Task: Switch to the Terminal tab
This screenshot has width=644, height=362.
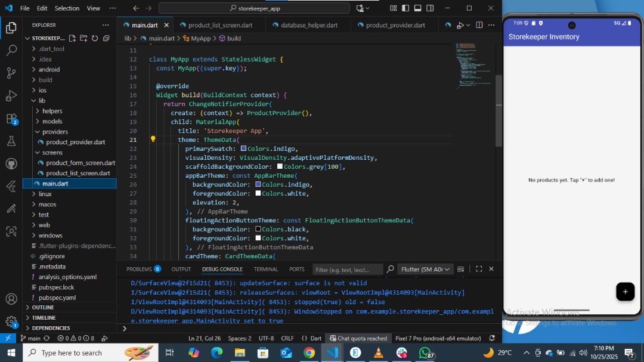Action: [x=266, y=269]
